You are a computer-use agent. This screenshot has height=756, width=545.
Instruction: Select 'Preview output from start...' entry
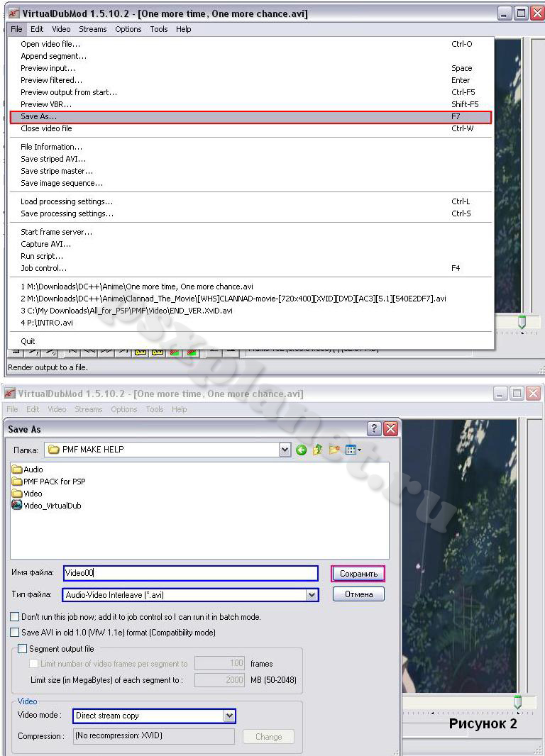point(251,92)
